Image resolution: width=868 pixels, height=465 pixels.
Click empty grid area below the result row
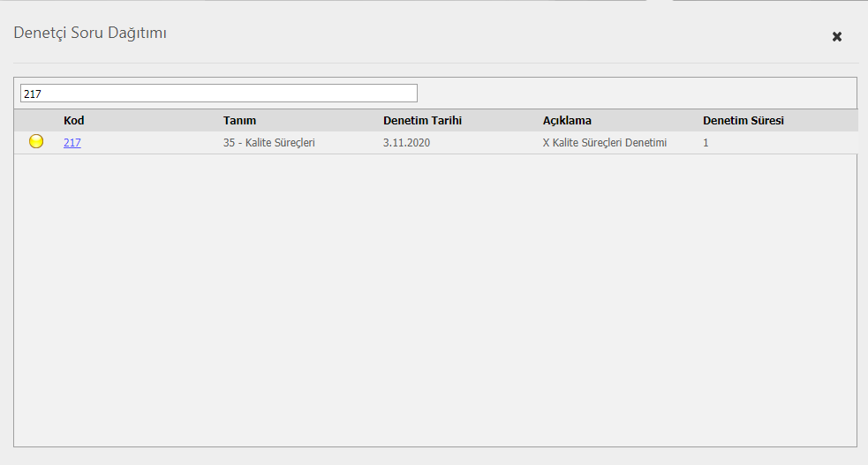[x=434, y=300]
